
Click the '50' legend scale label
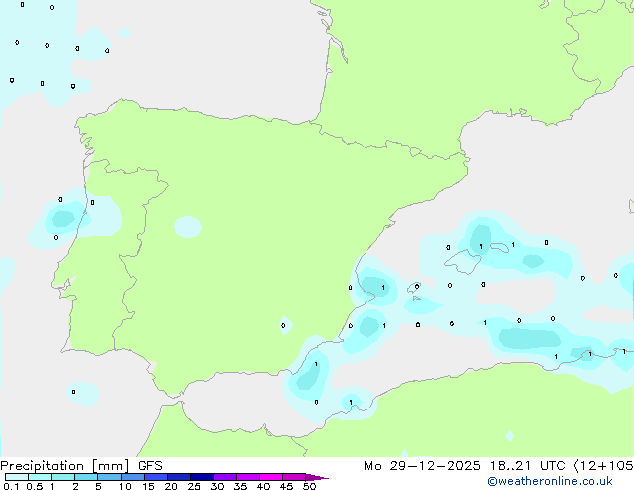click(309, 486)
